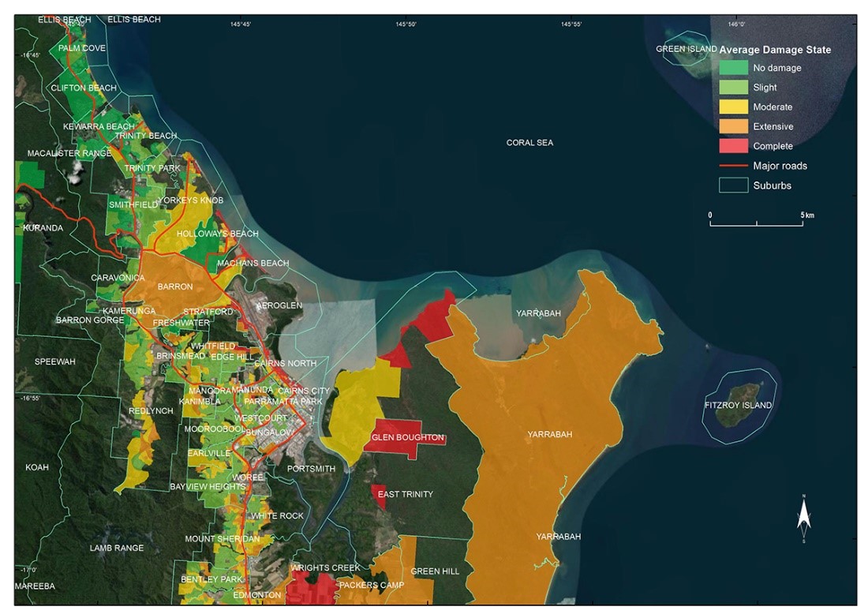Click the green No damage legend swatch
This screenshot has width=868, height=614.
[x=733, y=68]
